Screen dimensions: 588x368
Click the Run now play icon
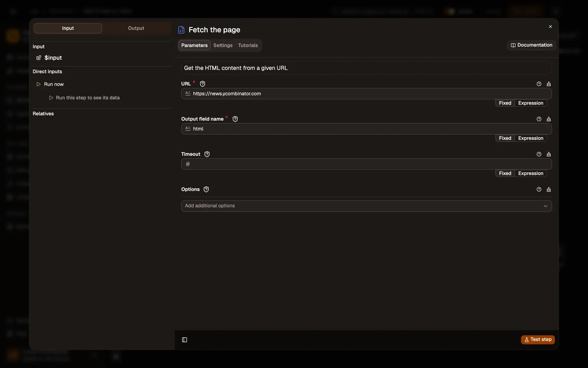tap(38, 84)
